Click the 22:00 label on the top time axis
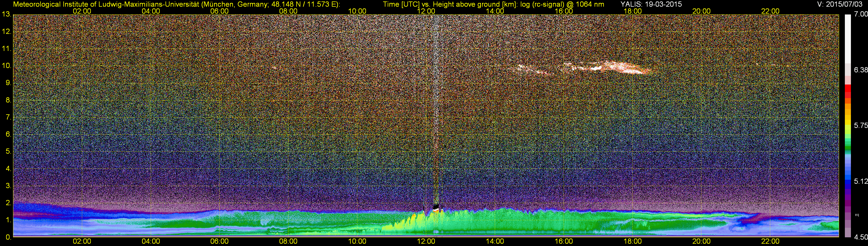 tap(770, 11)
